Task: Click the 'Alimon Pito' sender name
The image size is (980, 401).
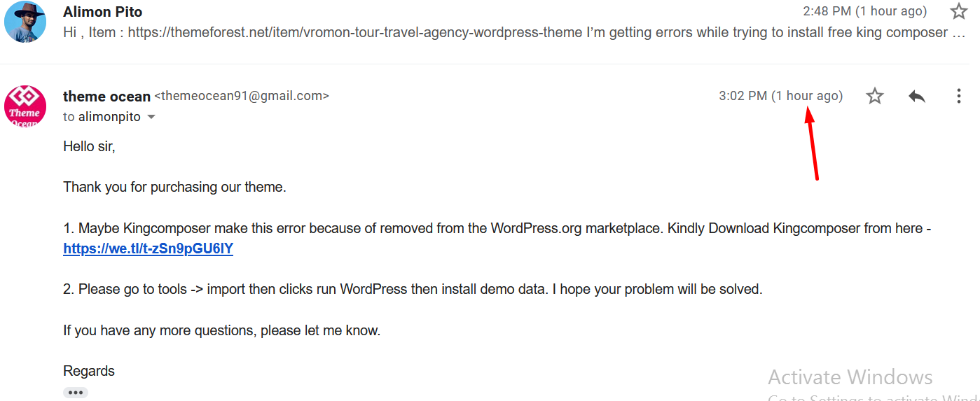Action: click(x=102, y=11)
